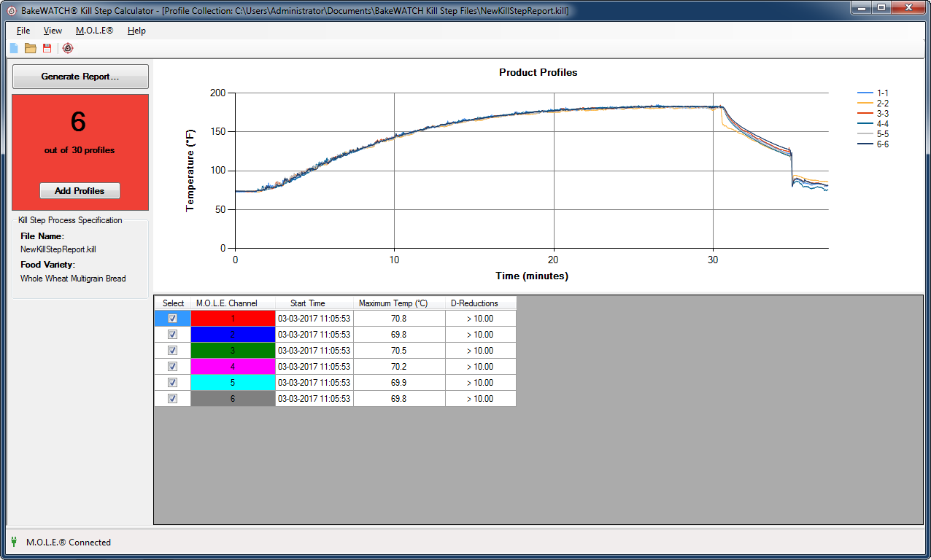
Task: Click the BakeWATCH app icon in title bar
Action: pos(11,11)
